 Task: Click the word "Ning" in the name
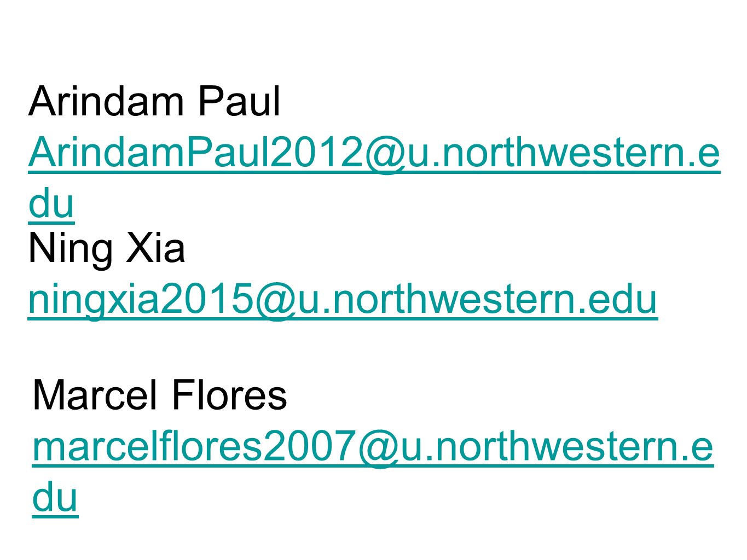71,249
